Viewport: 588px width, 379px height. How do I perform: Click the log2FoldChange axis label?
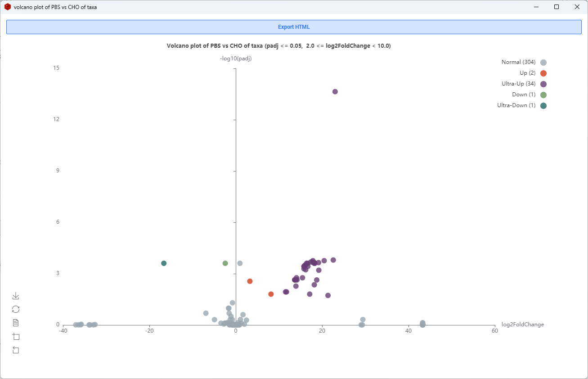pyautogui.click(x=523, y=325)
